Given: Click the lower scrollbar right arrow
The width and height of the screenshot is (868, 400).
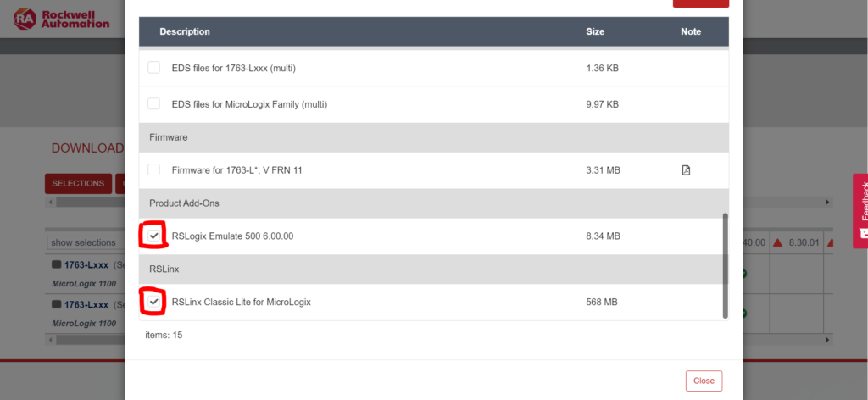Looking at the screenshot, I should tap(828, 340).
